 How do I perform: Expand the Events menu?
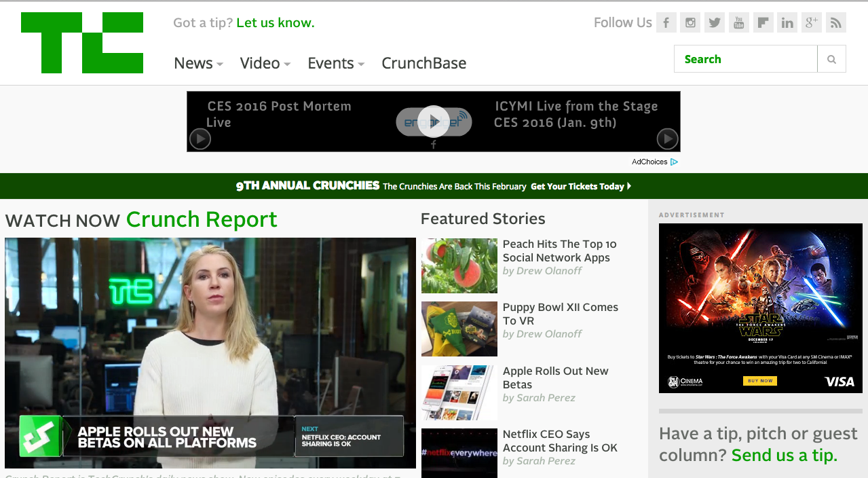(336, 63)
